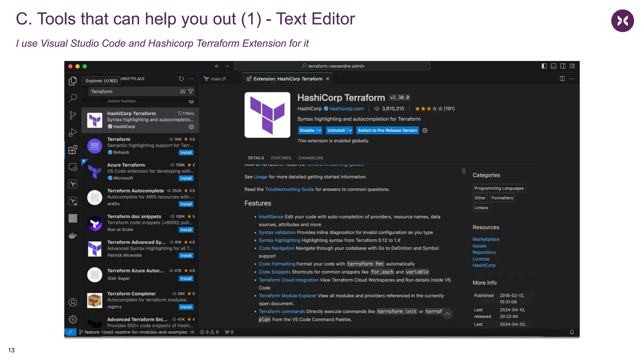Install Terraform Completer extension
The image size is (644, 362).
pos(186,307)
